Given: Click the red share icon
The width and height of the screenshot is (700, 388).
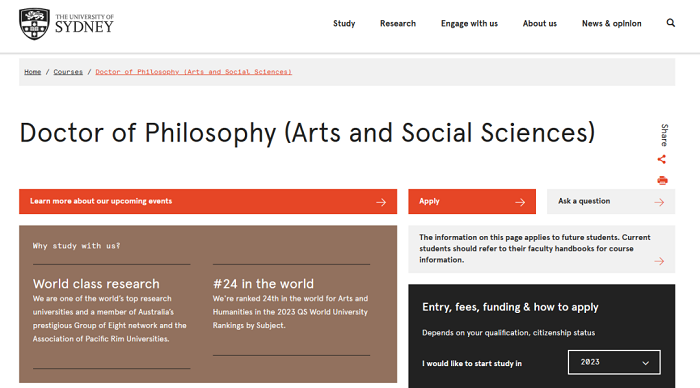Looking at the screenshot, I should [662, 159].
